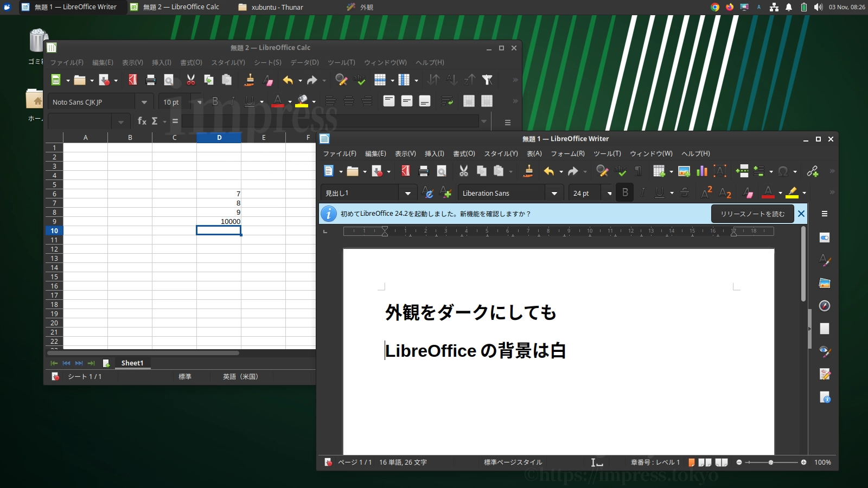868x488 pixels.
Task: Open Writer font color dropdown arrow
Action: pyautogui.click(x=781, y=192)
